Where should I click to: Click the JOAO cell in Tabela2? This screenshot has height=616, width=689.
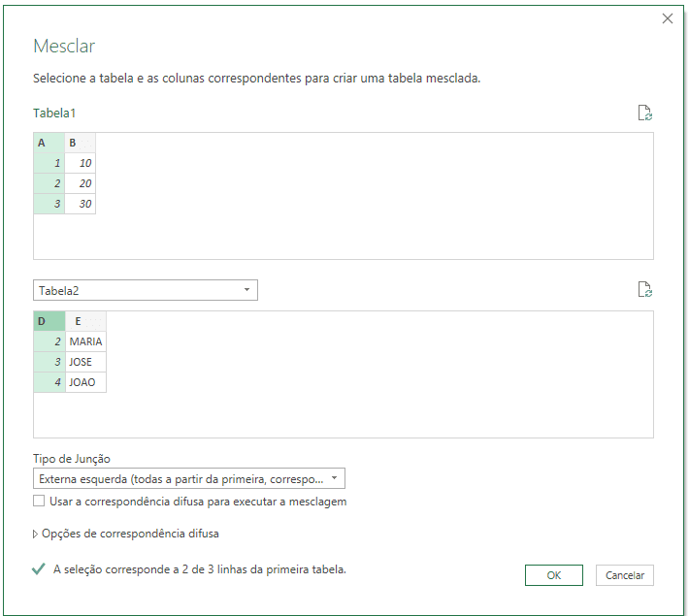click(85, 382)
